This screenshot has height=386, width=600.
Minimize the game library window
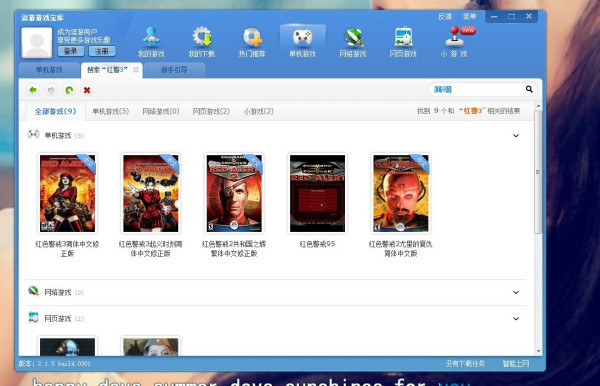[494, 16]
